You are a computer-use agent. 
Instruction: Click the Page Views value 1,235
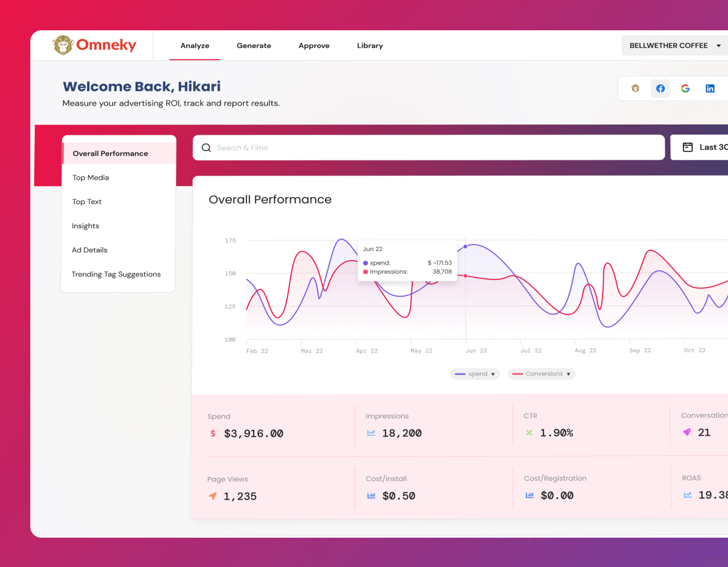(240, 497)
